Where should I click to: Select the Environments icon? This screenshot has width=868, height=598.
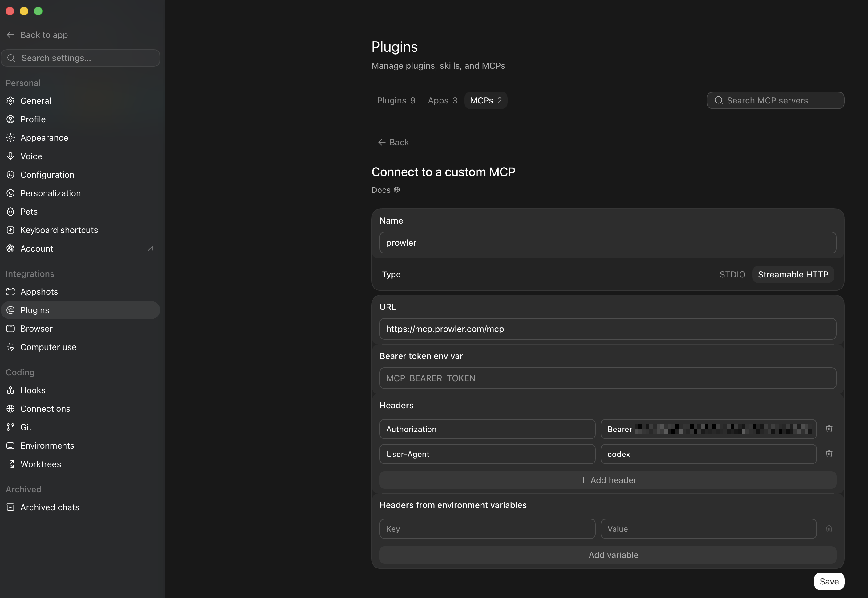pos(10,446)
